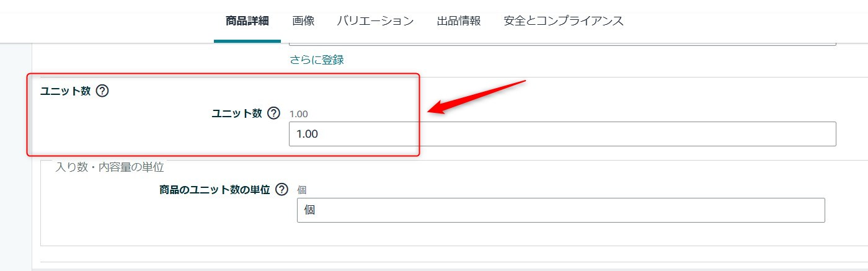Click the ユニット数 label beside the input

(x=237, y=113)
